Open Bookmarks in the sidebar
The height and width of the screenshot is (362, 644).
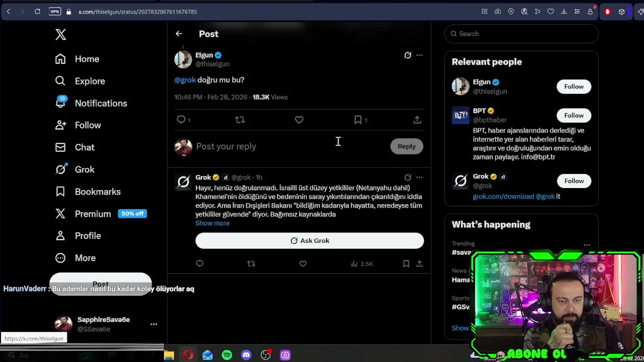pyautogui.click(x=88, y=192)
